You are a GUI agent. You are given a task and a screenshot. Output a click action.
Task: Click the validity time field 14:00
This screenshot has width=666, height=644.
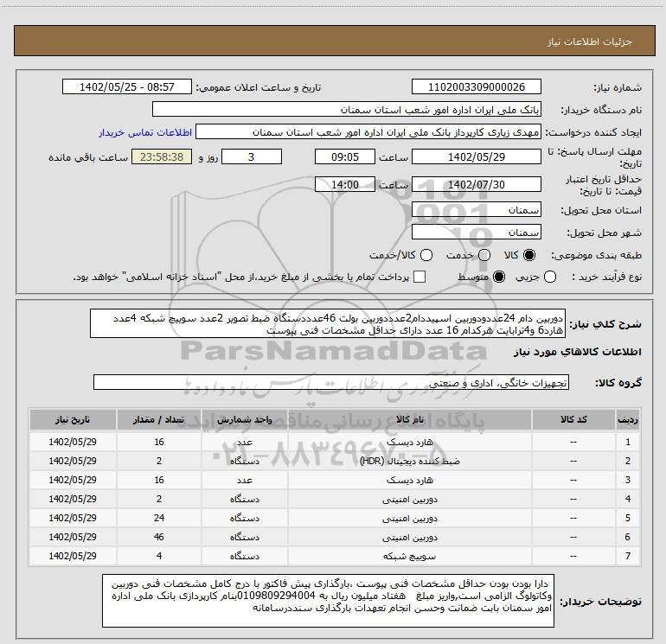[345, 184]
